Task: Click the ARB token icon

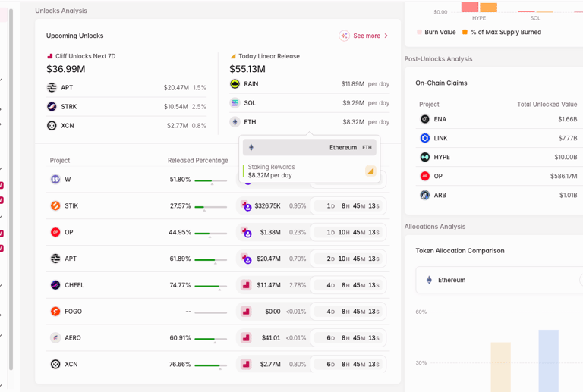Action: pos(424,195)
